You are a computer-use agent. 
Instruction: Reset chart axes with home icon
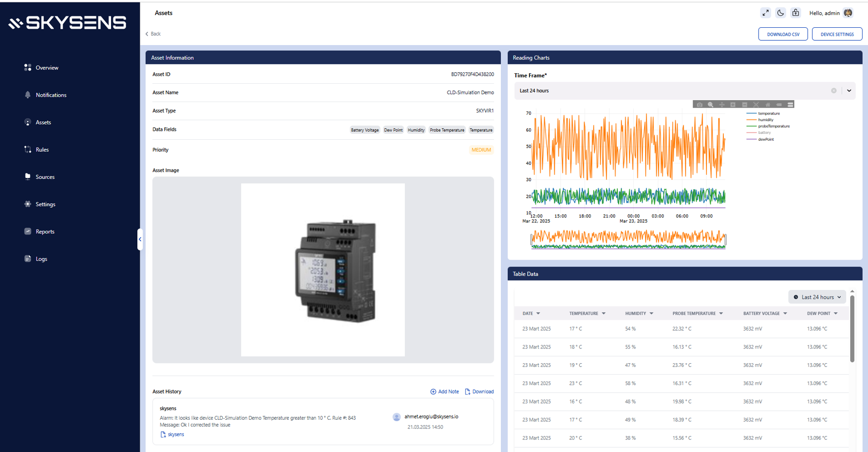click(768, 105)
